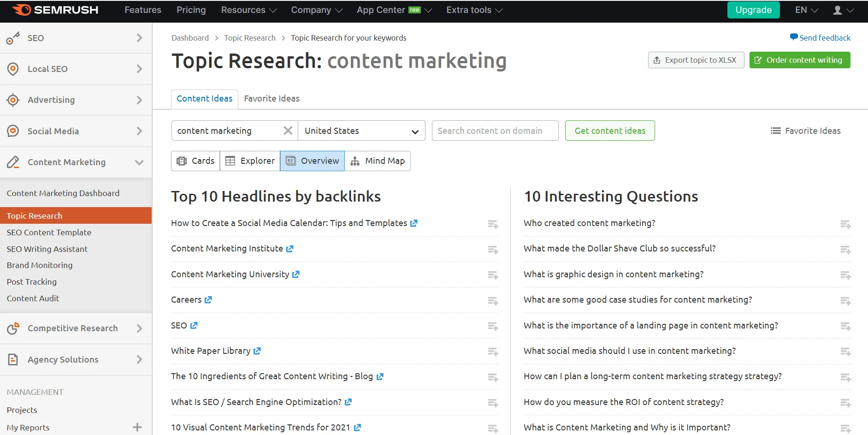Add Careers headline to favorite ideas
The height and width of the screenshot is (435, 868).
coord(493,301)
